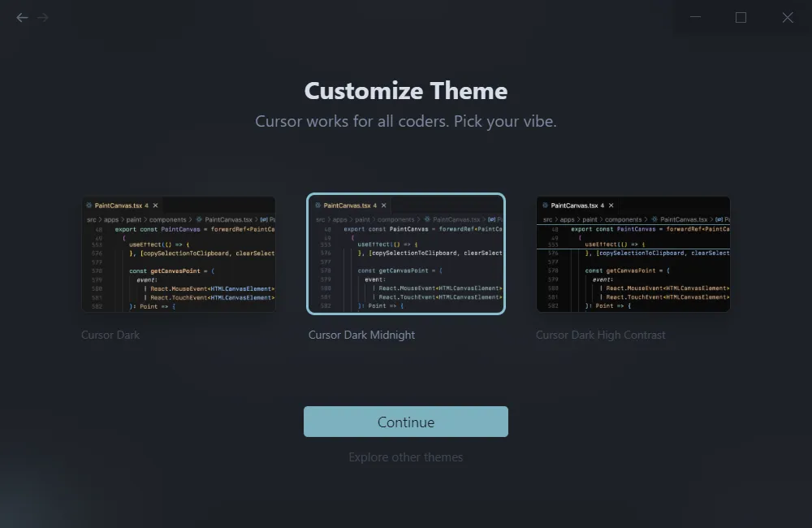Close the PaintCanvas.tsx tab in High Contrast preview
812x528 pixels.
tap(611, 206)
